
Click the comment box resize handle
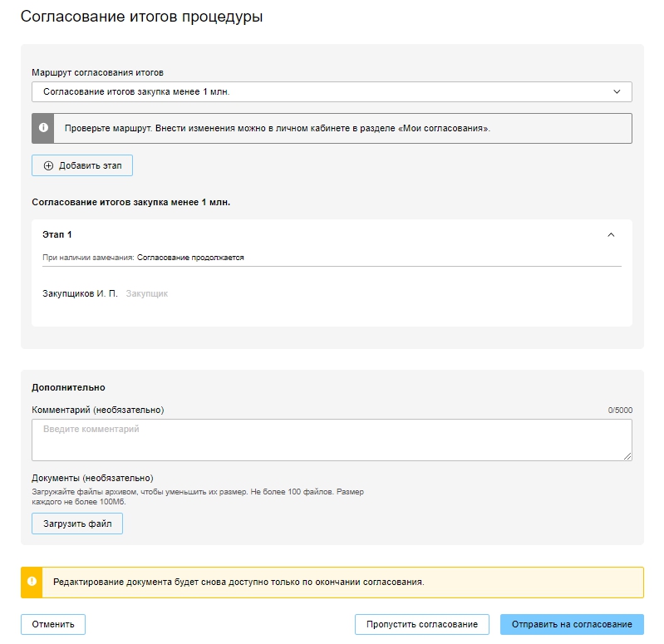click(x=627, y=455)
